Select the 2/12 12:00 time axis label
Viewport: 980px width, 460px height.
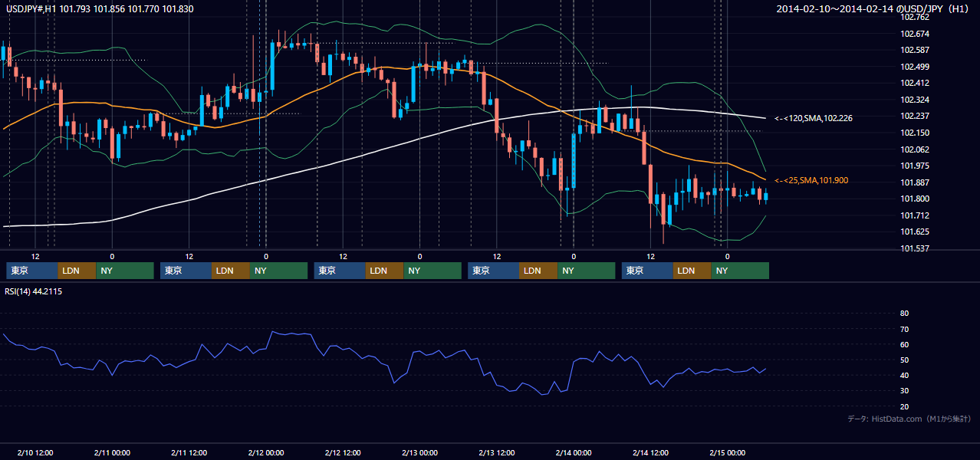(x=343, y=453)
